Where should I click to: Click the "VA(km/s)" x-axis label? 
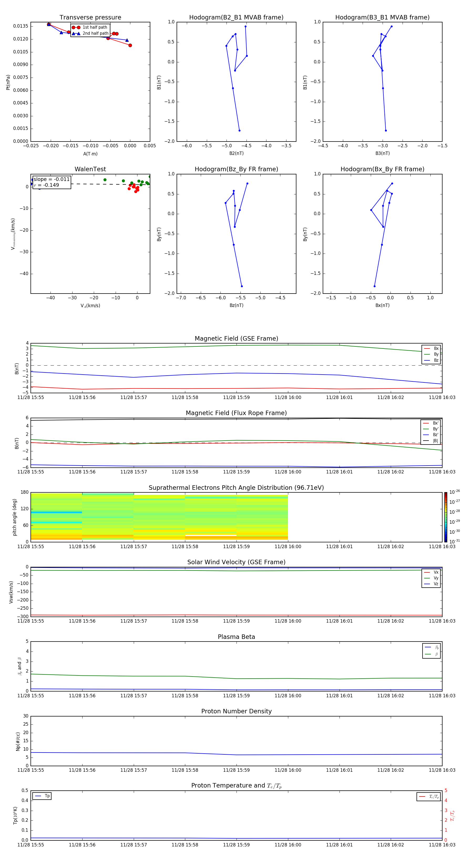point(90,306)
